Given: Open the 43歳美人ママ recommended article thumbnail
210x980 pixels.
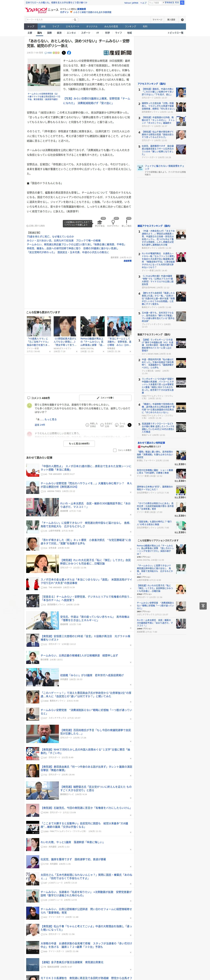Looking at the screenshot, I should tap(39, 326).
